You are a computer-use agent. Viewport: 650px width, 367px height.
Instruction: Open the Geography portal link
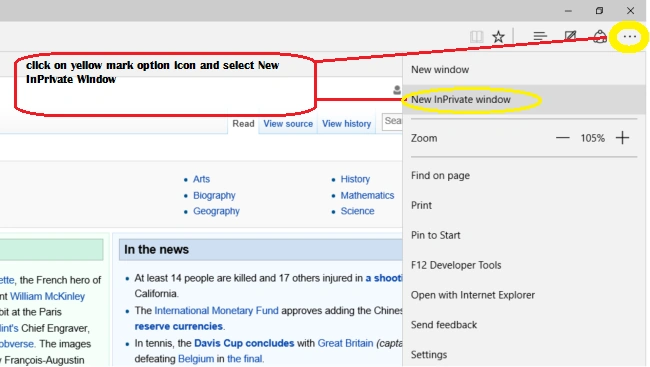tap(216, 211)
